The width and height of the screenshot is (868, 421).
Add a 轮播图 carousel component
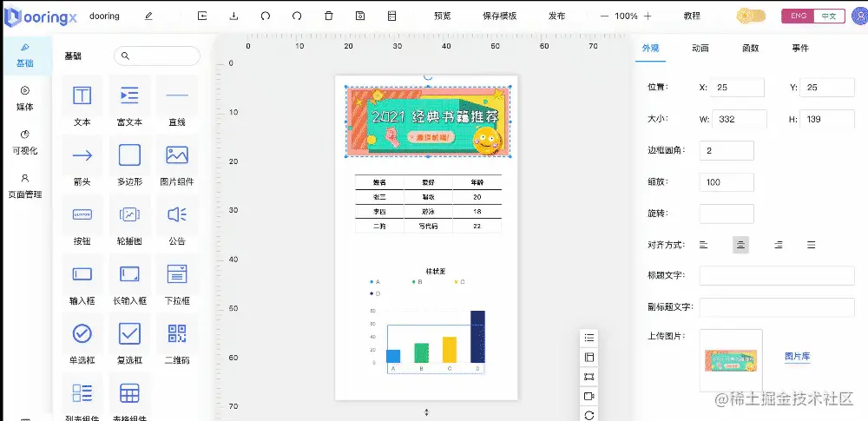coord(129,221)
